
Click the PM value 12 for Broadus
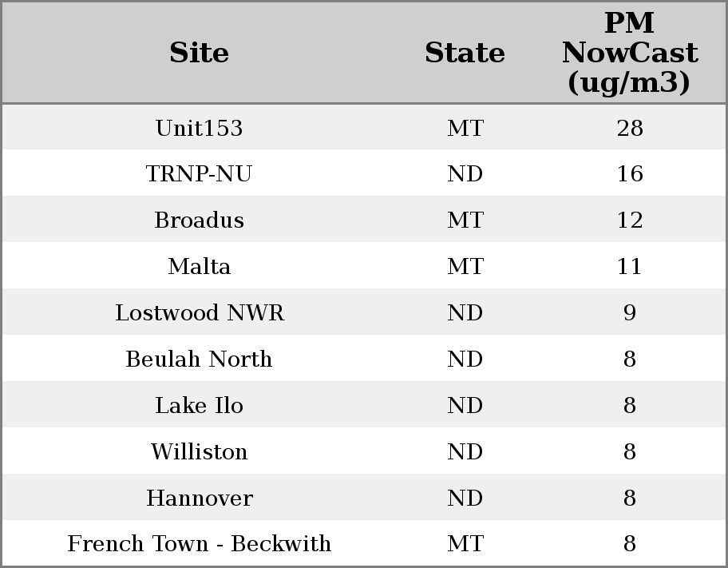click(x=629, y=220)
